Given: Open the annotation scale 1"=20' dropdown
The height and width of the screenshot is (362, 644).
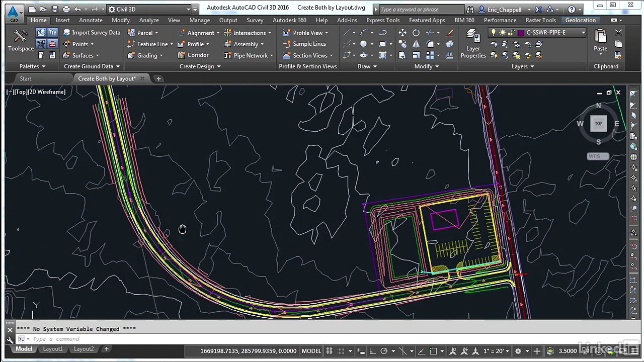Looking at the screenshot, I should (496, 351).
